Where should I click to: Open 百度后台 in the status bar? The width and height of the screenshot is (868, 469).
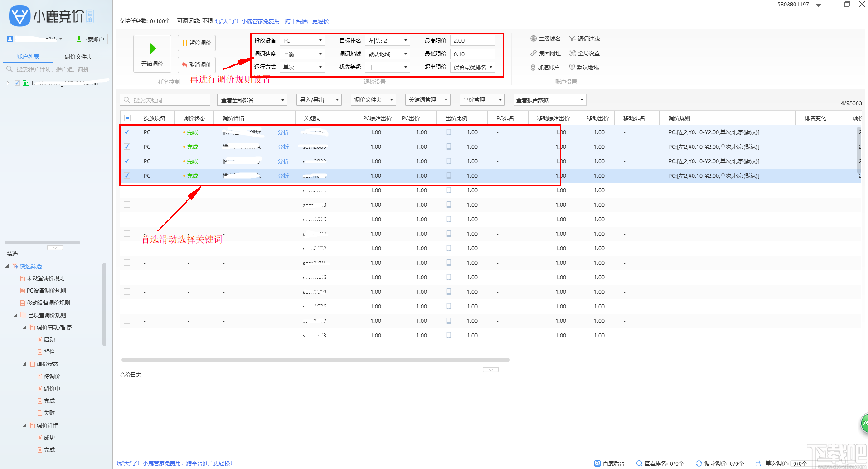point(609,463)
